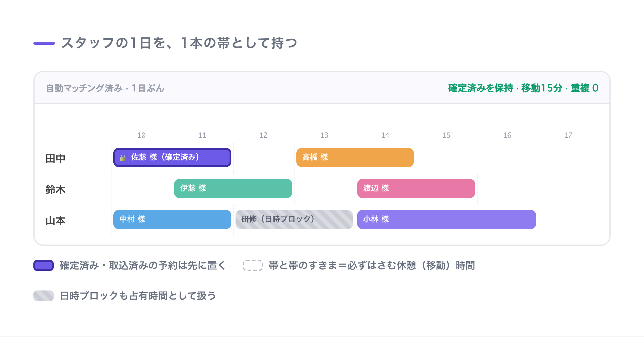Click the 田中 staff row label
644x337 pixels.
click(55, 158)
